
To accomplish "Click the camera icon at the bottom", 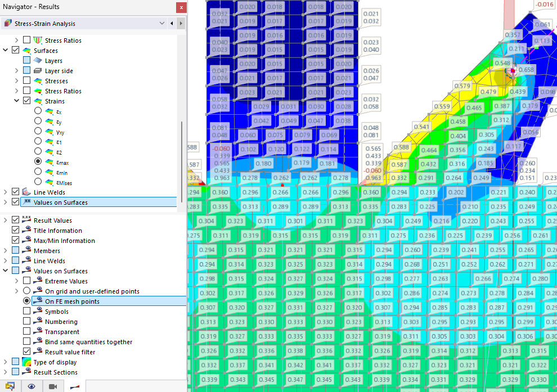I will click(x=54, y=386).
